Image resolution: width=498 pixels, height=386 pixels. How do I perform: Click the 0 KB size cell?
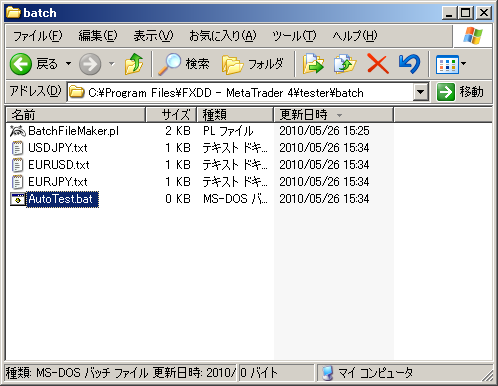click(178, 199)
